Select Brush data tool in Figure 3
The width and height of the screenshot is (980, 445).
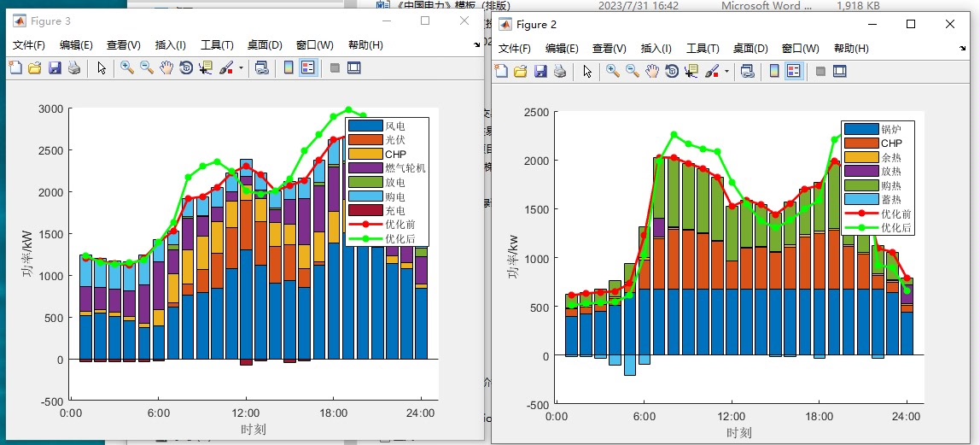point(225,67)
